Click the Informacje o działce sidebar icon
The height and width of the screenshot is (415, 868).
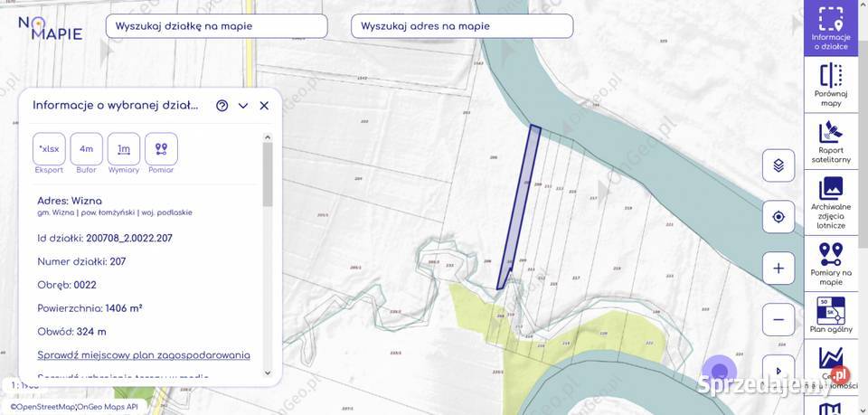(x=830, y=28)
